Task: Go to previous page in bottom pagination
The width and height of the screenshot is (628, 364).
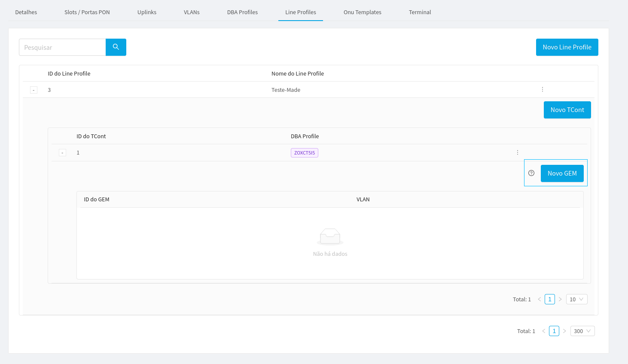Action: click(x=544, y=331)
